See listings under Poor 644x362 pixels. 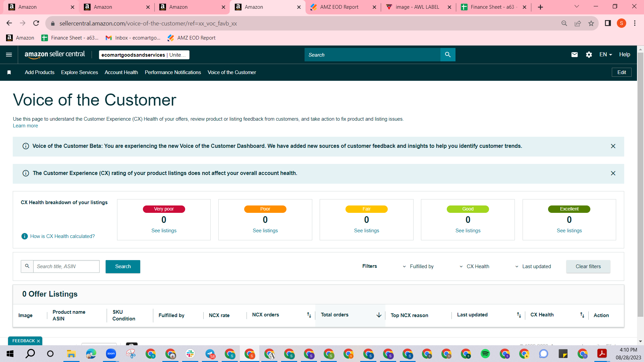[265, 231]
